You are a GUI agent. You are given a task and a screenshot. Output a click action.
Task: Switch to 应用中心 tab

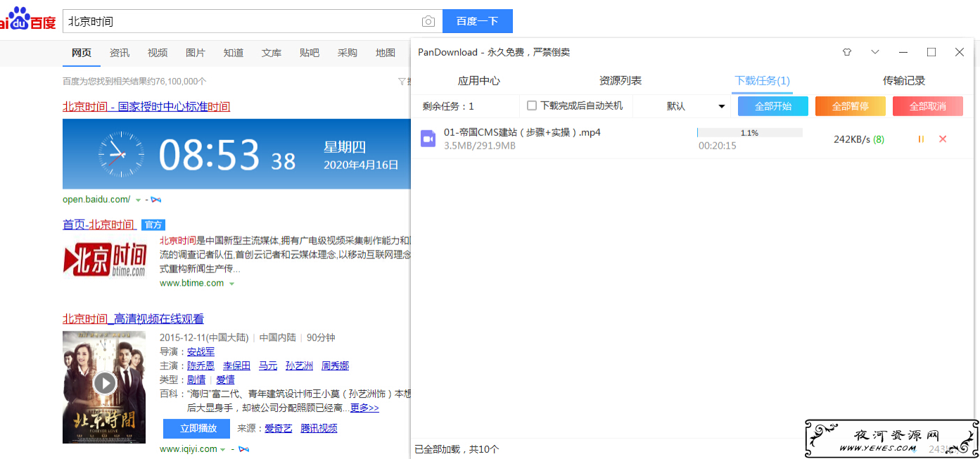(479, 81)
